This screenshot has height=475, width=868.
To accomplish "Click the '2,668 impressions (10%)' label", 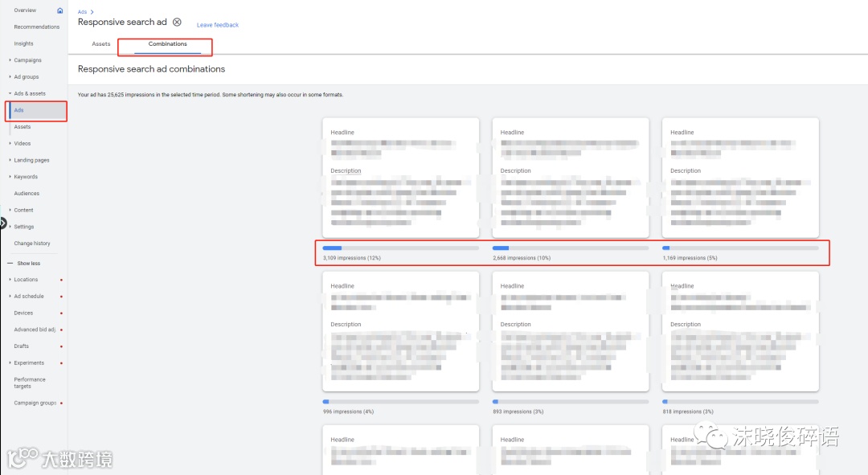I will [x=522, y=258].
